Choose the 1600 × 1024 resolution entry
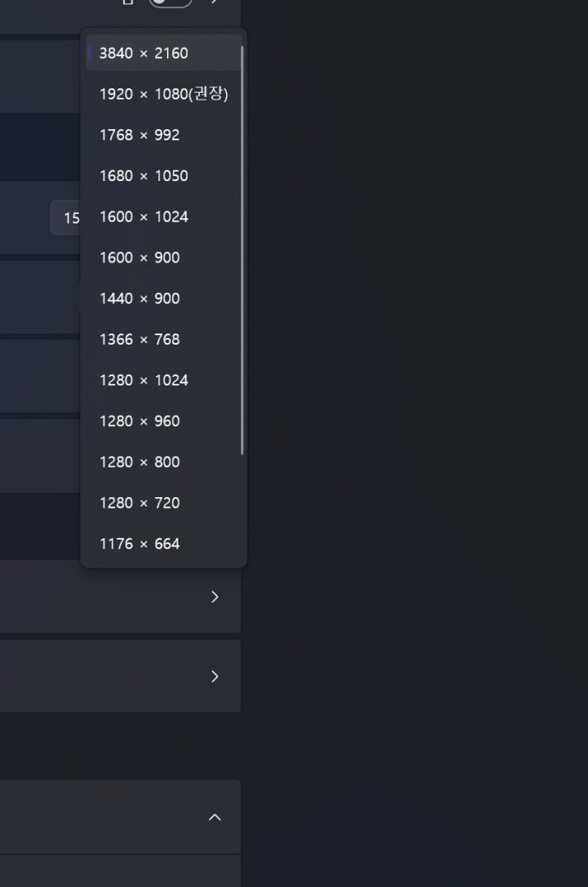The height and width of the screenshot is (887, 588). [144, 217]
